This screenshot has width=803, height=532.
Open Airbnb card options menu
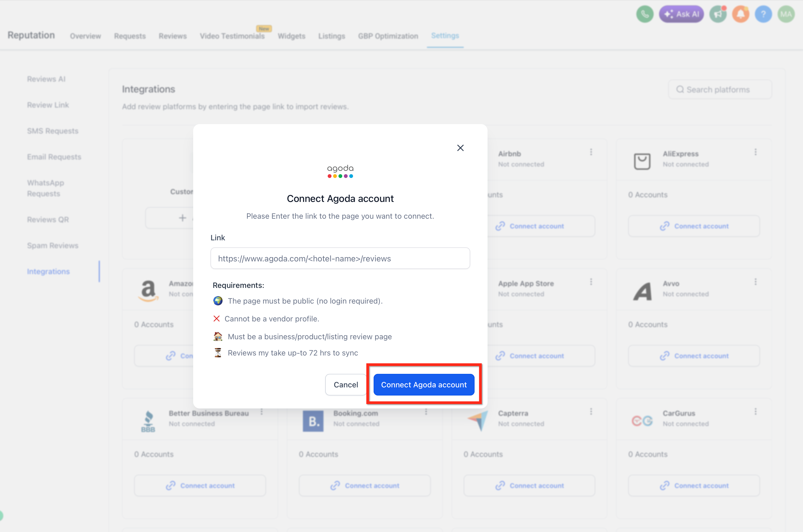[591, 152]
